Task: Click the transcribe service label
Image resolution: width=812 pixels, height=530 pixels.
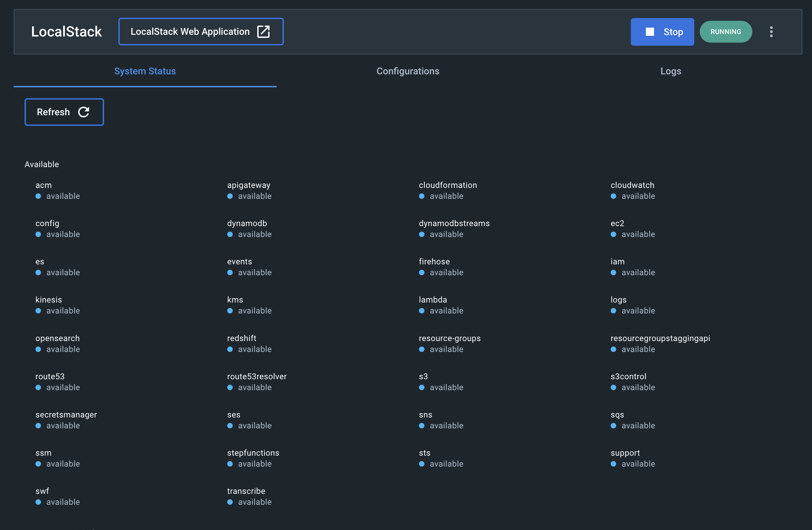Action: point(246,491)
